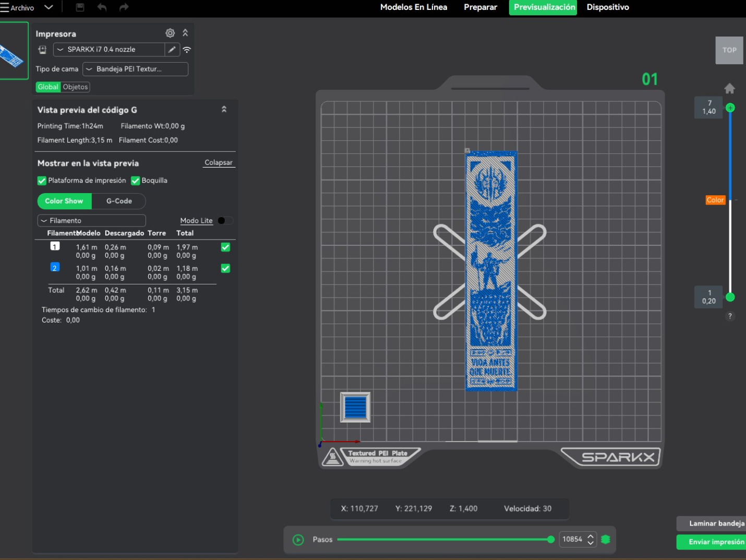Click the play button next to Pasos
The height and width of the screenshot is (560, 746).
click(298, 540)
